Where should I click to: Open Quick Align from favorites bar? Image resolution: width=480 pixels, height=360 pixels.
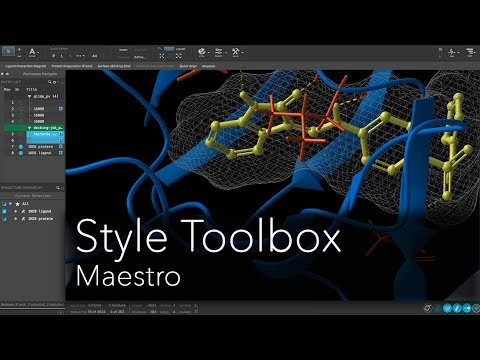coord(188,66)
